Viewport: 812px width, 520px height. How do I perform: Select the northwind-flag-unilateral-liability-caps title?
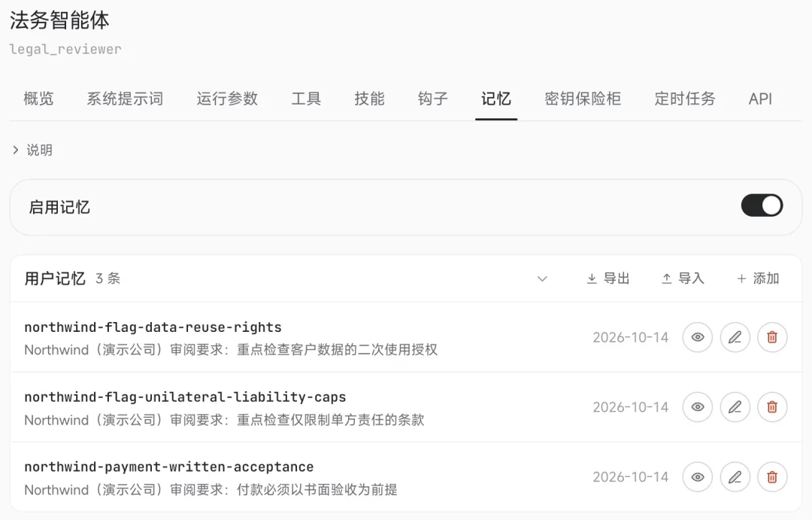(x=185, y=397)
